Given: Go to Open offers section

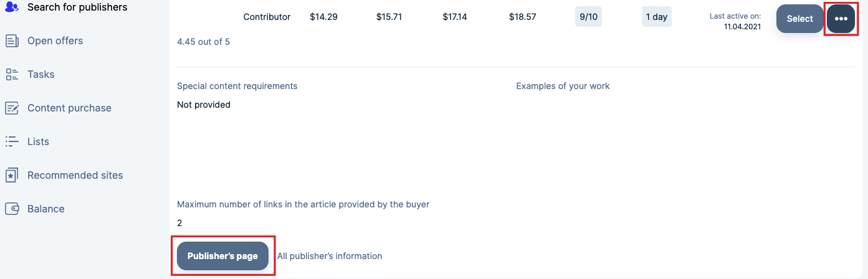Looking at the screenshot, I should [55, 41].
